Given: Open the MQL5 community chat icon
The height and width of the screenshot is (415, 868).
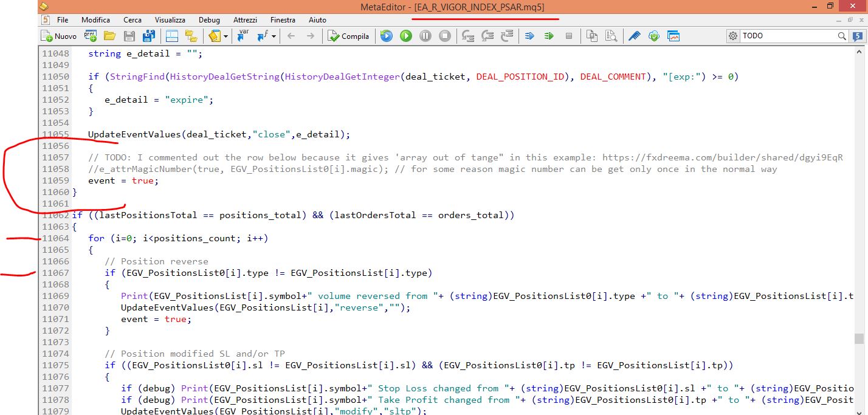Looking at the screenshot, I should tap(858, 36).
